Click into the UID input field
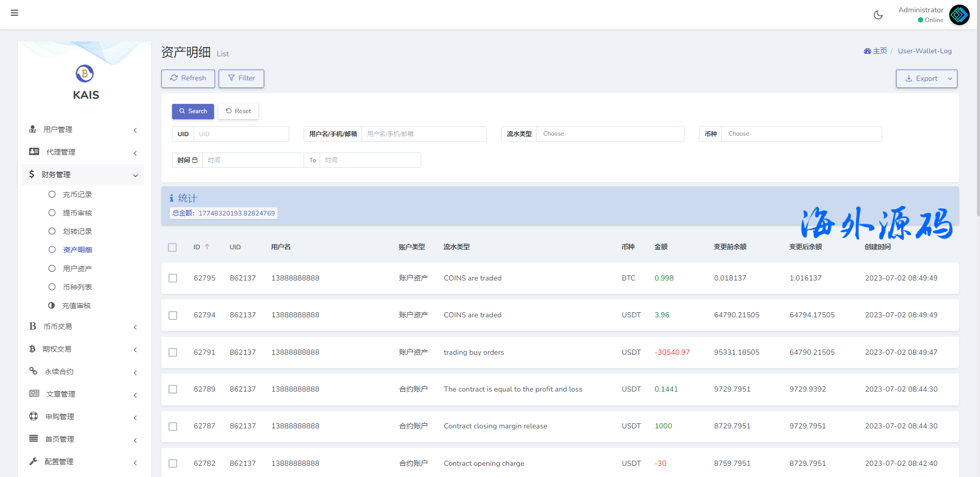The image size is (980, 477). tap(241, 134)
